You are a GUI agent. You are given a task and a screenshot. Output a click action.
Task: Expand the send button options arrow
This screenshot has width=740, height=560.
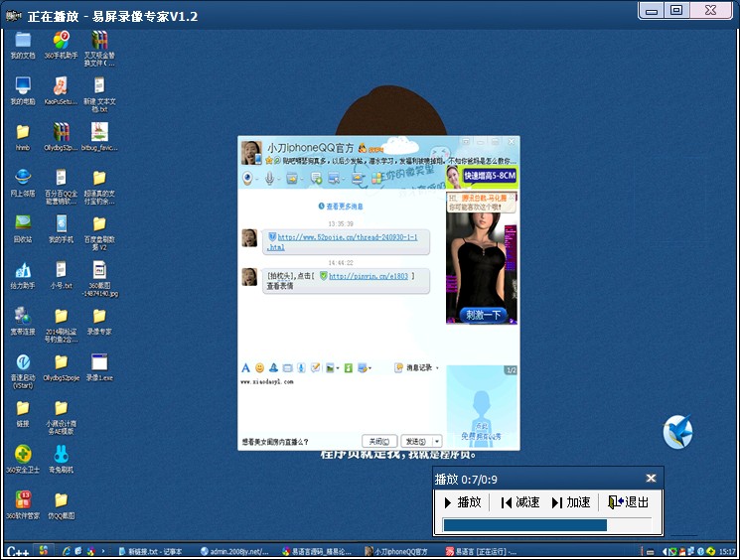click(x=437, y=441)
